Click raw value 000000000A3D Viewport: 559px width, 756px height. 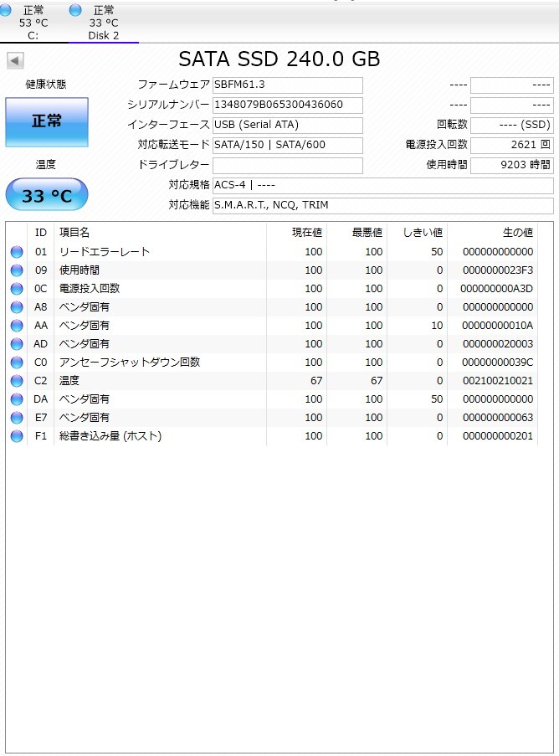click(497, 289)
